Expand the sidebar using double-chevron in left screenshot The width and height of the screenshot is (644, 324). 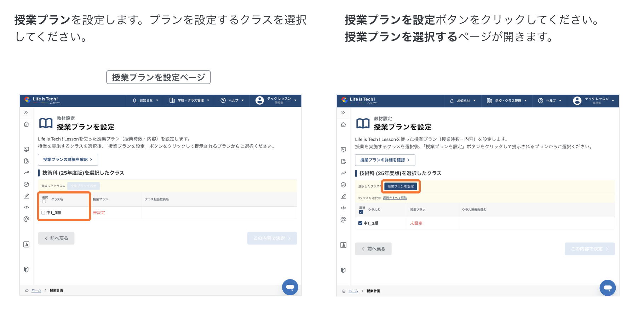point(26,112)
